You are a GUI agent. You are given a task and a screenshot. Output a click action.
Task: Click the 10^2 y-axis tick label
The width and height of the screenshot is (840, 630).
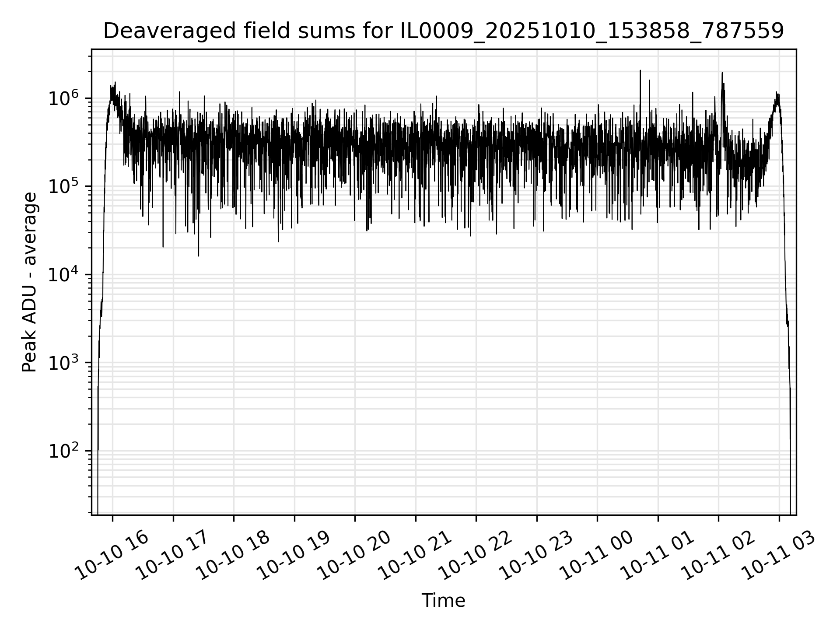pyautogui.click(x=63, y=451)
